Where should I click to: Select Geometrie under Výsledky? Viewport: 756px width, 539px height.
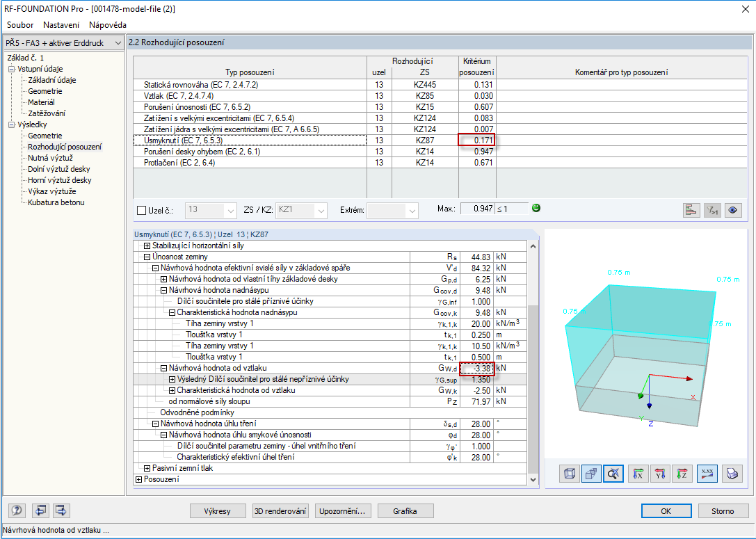pos(45,136)
